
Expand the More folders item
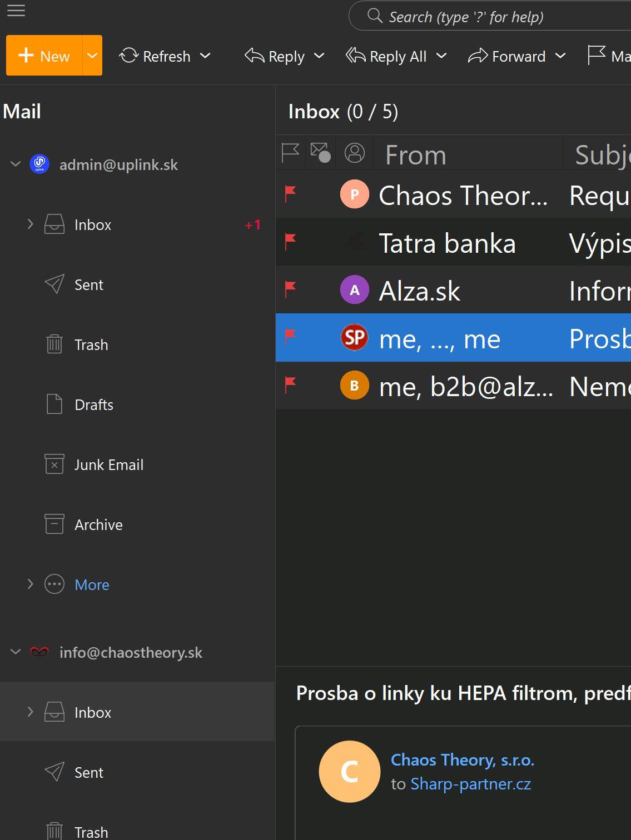tap(31, 584)
